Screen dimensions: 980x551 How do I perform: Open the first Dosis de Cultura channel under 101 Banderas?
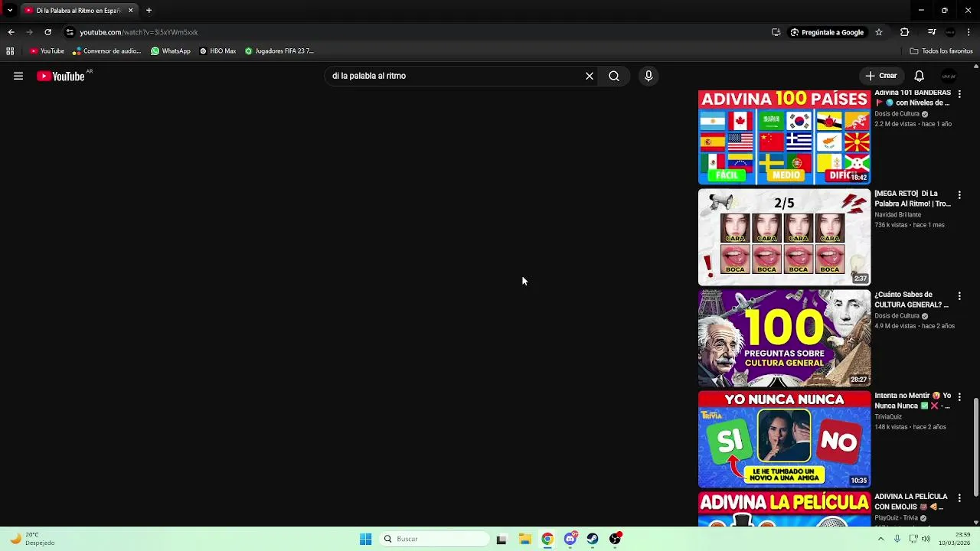(x=897, y=113)
